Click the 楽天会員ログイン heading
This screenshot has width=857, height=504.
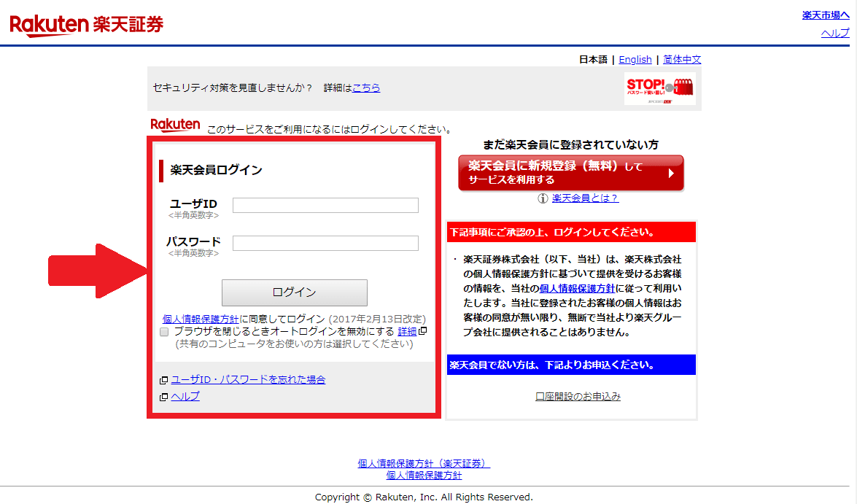click(217, 170)
